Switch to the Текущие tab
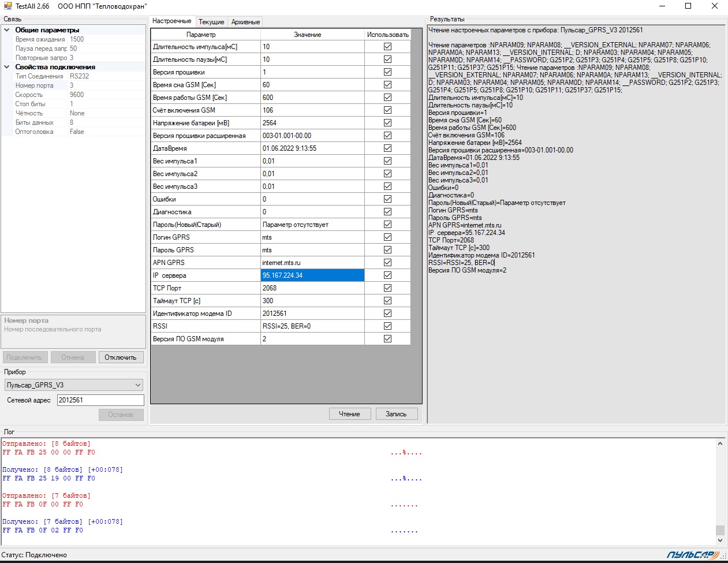Image resolution: width=728 pixels, height=563 pixels. 211,22
